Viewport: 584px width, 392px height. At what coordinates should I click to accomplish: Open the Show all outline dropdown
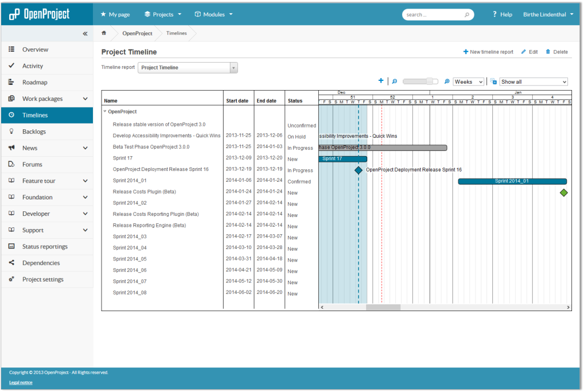[533, 82]
